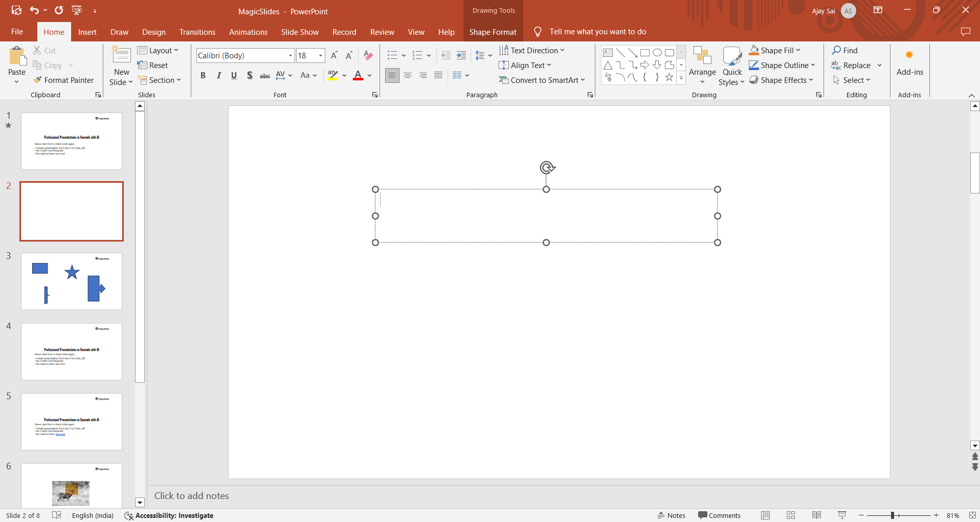The width and height of the screenshot is (980, 522).
Task: Open the font name dropdown
Action: click(290, 55)
